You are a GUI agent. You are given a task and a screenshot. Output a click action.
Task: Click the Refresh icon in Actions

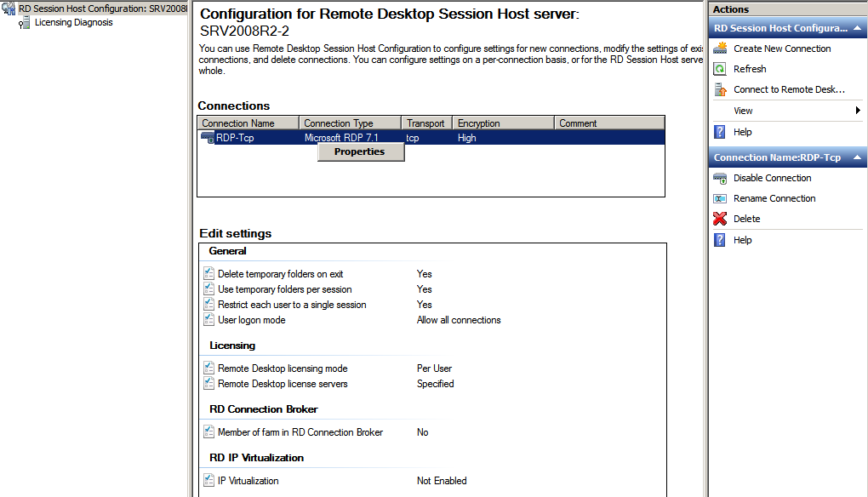tap(720, 69)
